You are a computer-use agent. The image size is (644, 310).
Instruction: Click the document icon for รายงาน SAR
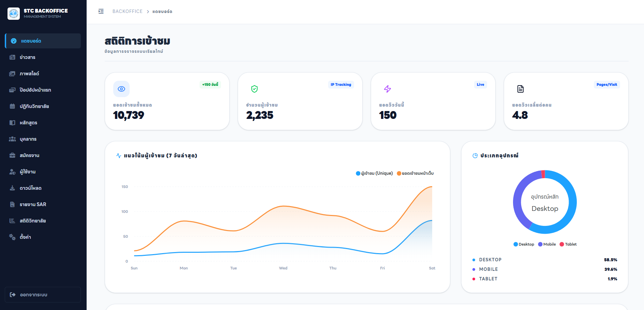click(x=12, y=204)
